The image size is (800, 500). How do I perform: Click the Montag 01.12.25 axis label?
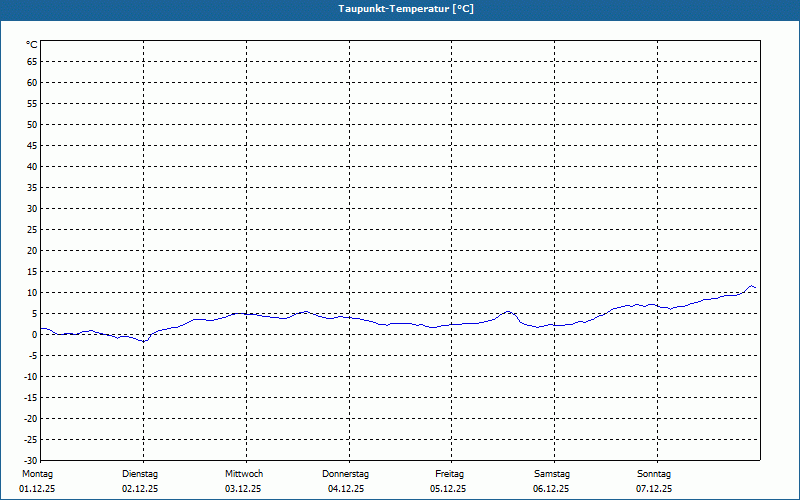click(x=37, y=481)
